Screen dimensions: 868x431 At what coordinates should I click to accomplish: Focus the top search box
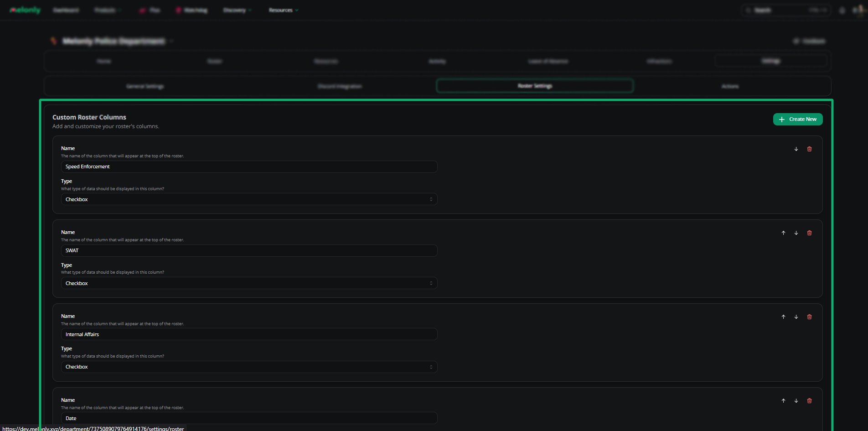tap(786, 10)
